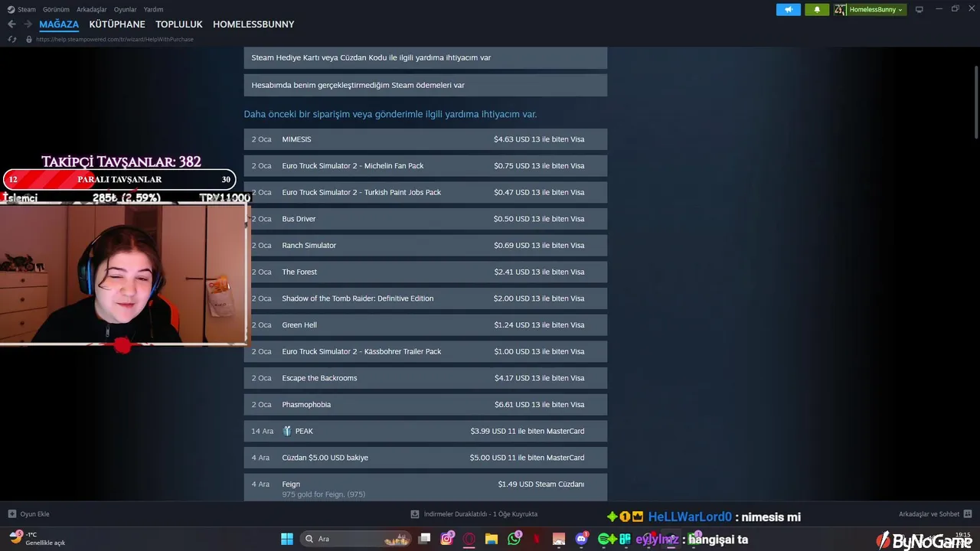This screenshot has width=980, height=551.
Task: Switch to Big Picture mode icon
Action: 920,9
